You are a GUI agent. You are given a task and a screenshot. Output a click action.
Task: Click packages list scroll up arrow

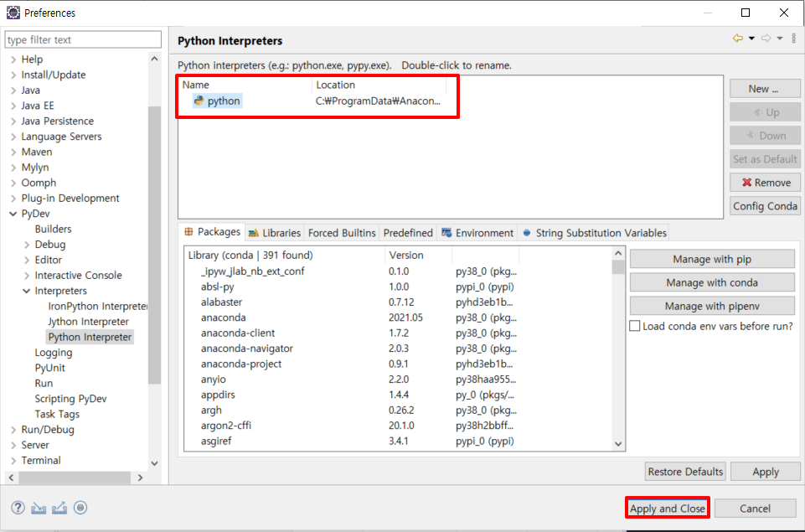coord(618,253)
